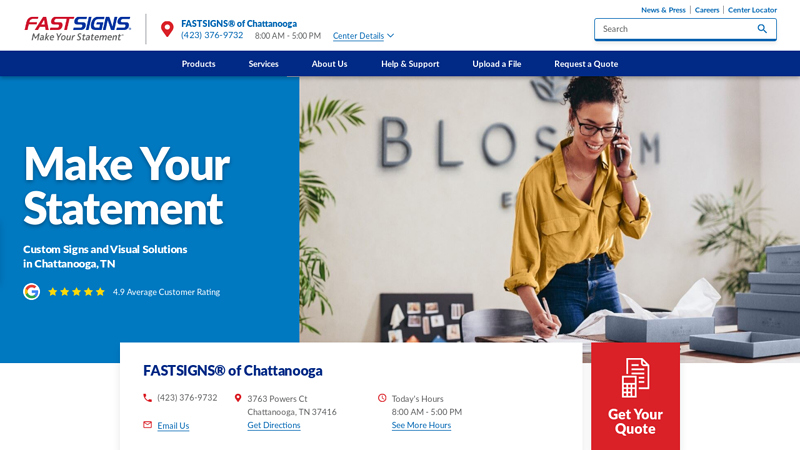Open the Products menu
800x450 pixels.
pos(198,64)
